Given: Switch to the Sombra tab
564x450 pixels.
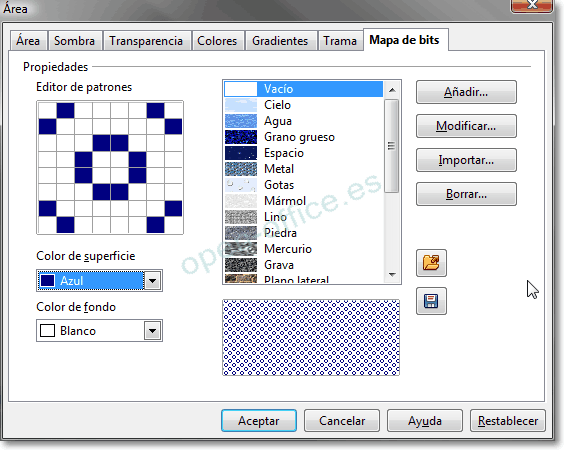Looking at the screenshot, I should pyautogui.click(x=74, y=41).
